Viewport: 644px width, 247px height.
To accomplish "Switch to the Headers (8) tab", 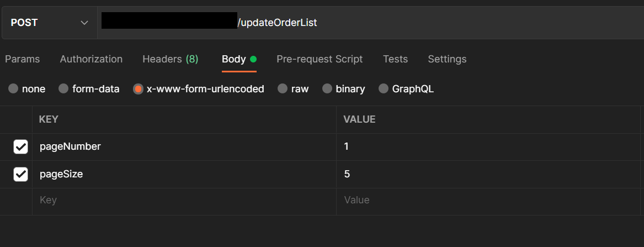I will [x=170, y=59].
